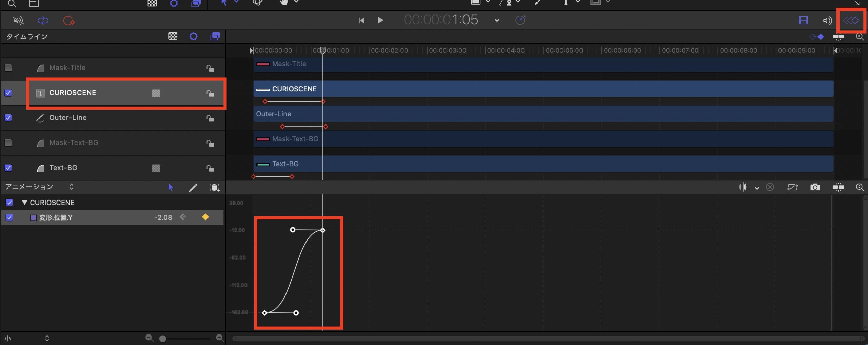Click the snapshot camera icon in keyframe editor
868x345 pixels.
815,187
